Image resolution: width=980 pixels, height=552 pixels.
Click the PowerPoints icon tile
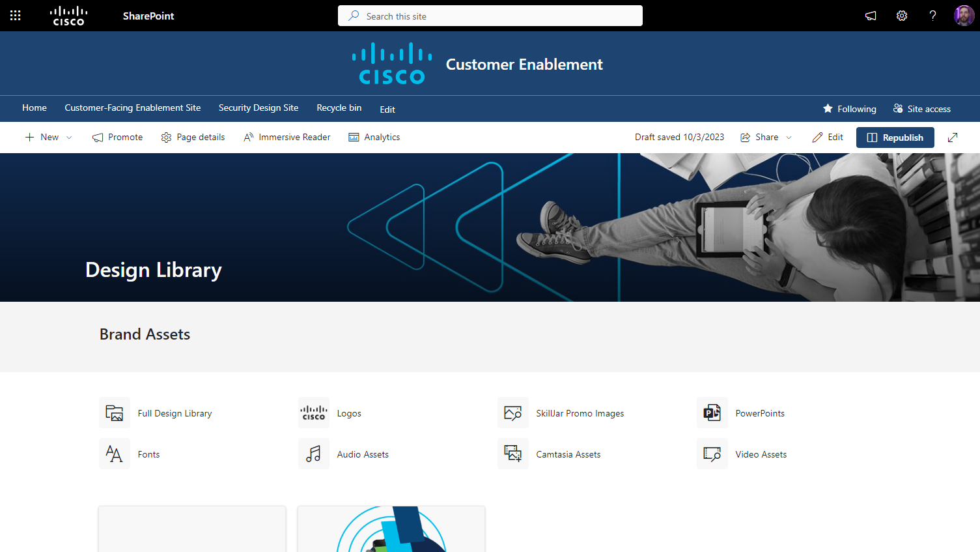pyautogui.click(x=712, y=413)
